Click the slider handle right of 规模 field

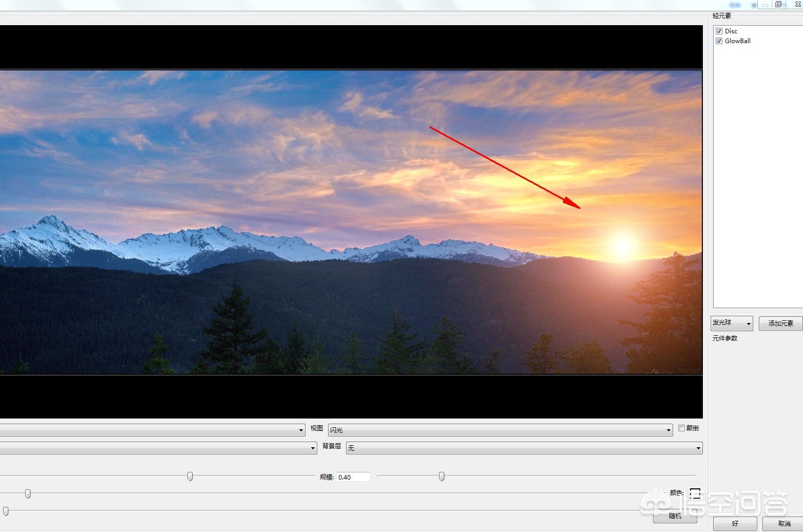point(442,477)
